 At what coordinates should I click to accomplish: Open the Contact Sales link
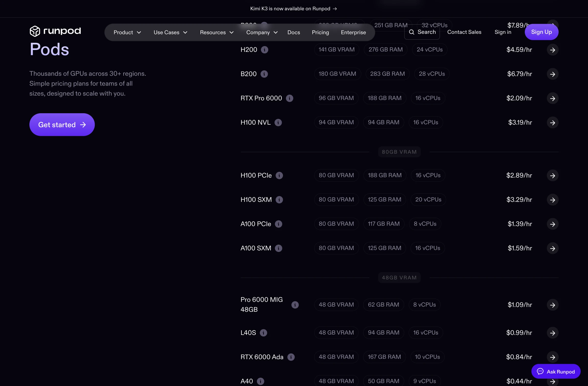[464, 32]
